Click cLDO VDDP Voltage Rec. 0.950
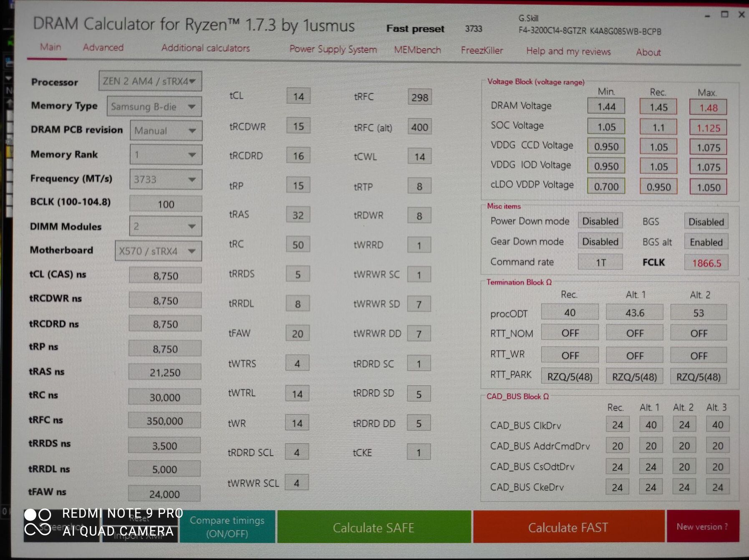This screenshot has height=560, width=749. (x=658, y=186)
